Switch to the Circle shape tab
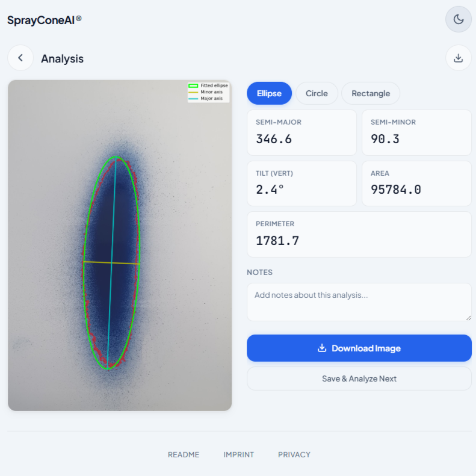 [317, 93]
